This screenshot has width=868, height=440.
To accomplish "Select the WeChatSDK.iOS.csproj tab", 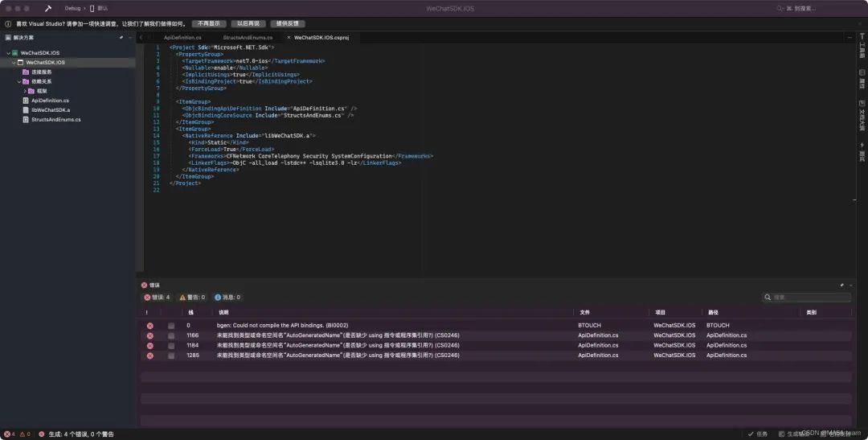I will click(x=321, y=38).
